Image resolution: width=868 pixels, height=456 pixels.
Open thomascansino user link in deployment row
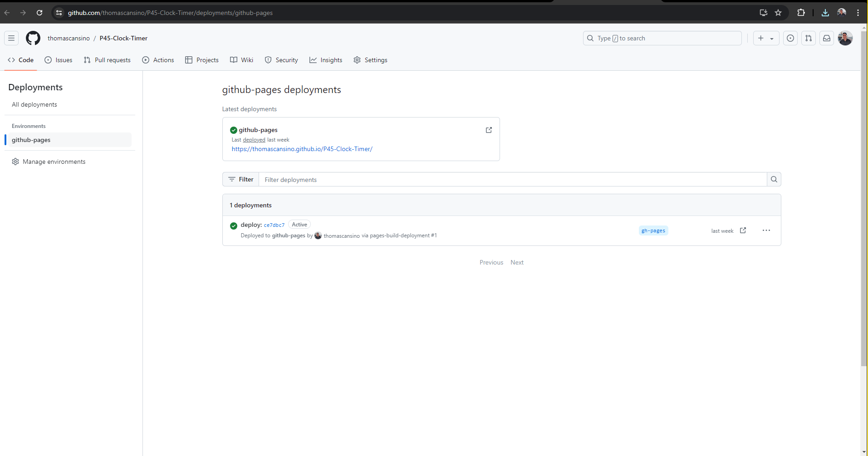[342, 235]
